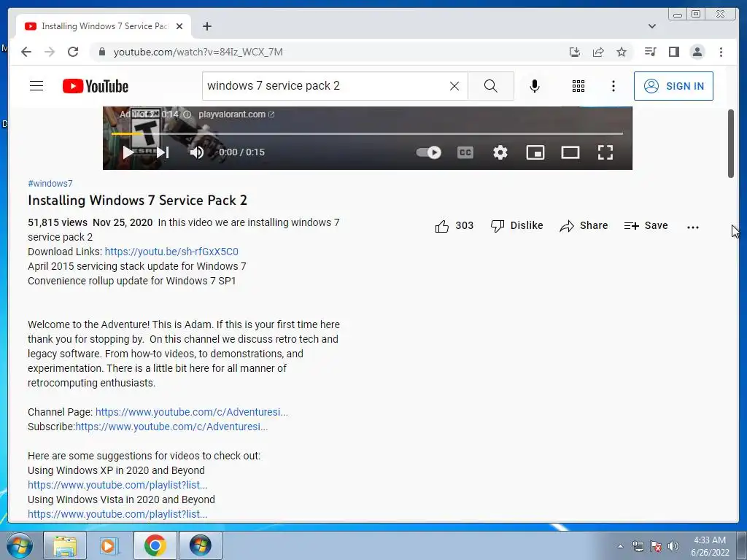Toggle closed captions

pos(465,152)
